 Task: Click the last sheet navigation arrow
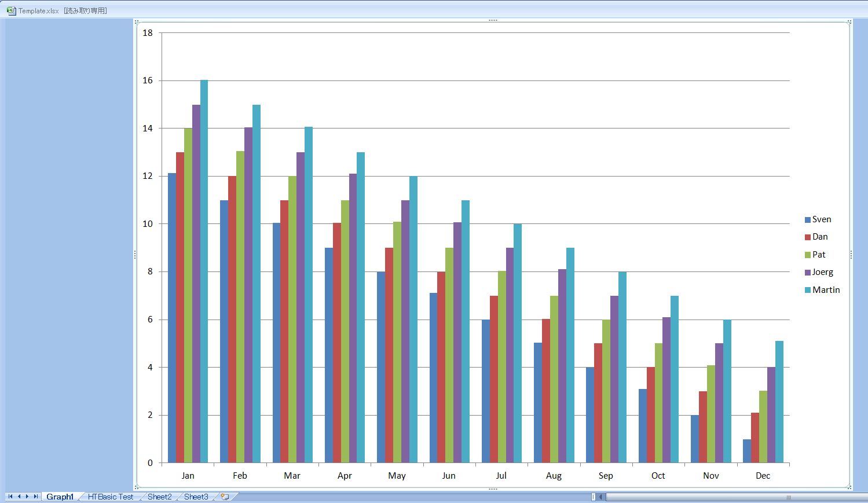point(36,497)
